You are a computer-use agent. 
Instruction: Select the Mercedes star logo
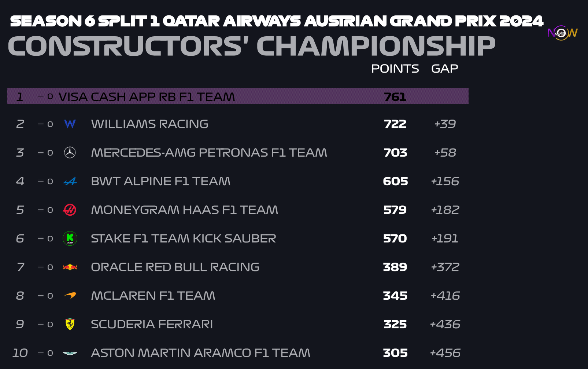[70, 153]
